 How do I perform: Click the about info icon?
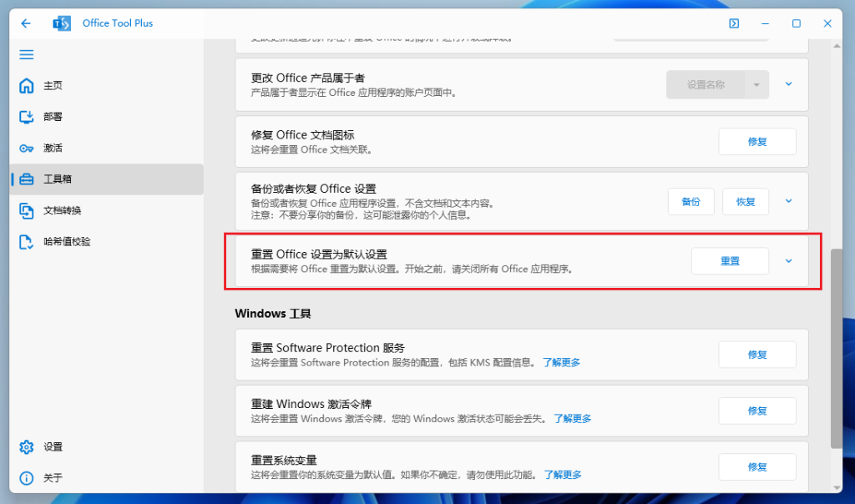click(26, 478)
